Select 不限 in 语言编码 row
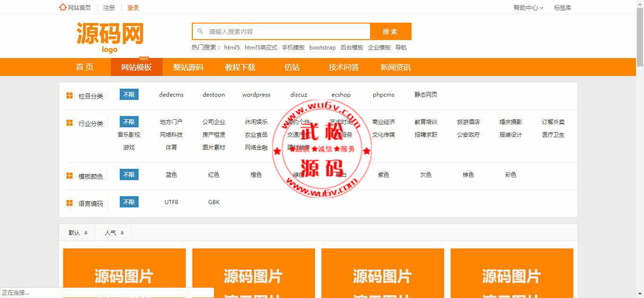This screenshot has height=298, width=644. pyautogui.click(x=129, y=202)
